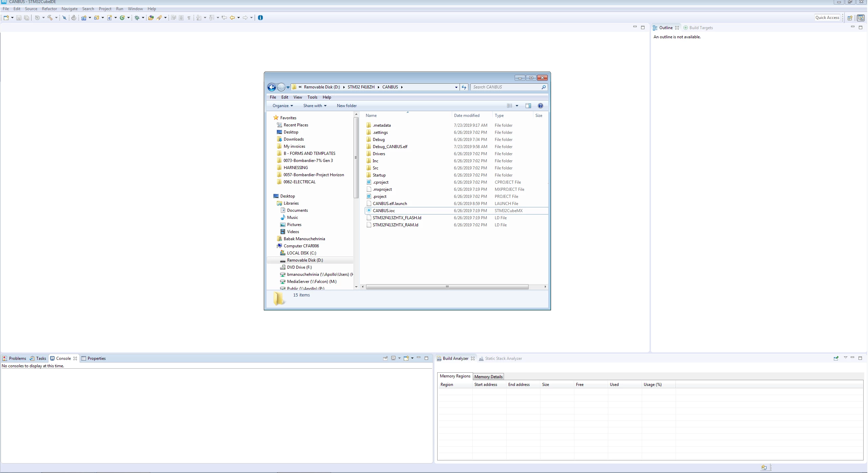Viewport: 868px width, 473px height.
Task: Click the New Source File toolbar icon
Action: [109, 18]
